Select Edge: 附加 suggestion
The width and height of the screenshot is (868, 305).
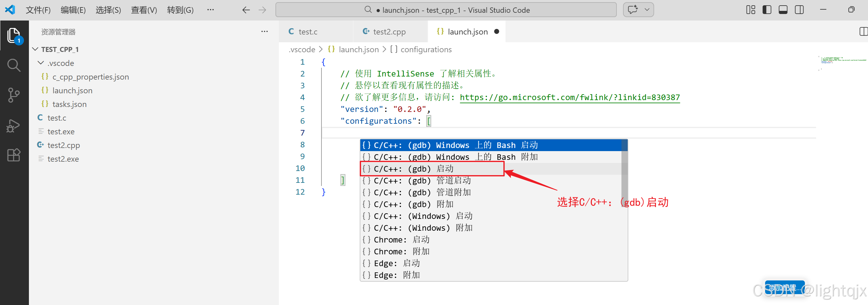(x=491, y=275)
